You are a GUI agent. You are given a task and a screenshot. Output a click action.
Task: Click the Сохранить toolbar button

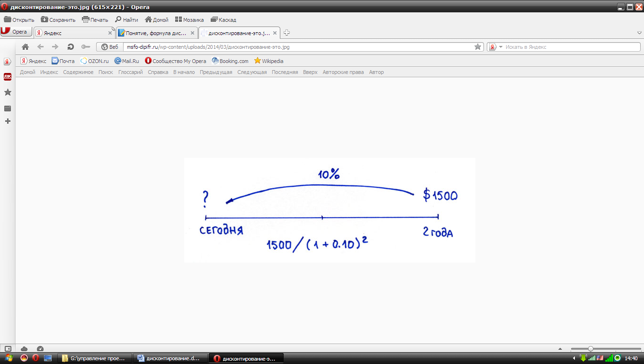pos(58,20)
